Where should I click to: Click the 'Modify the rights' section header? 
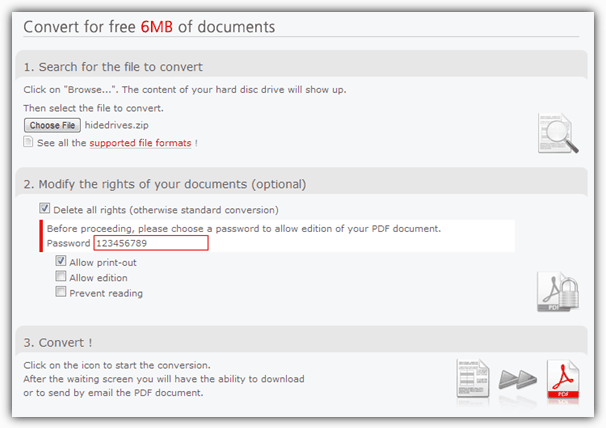tap(165, 184)
